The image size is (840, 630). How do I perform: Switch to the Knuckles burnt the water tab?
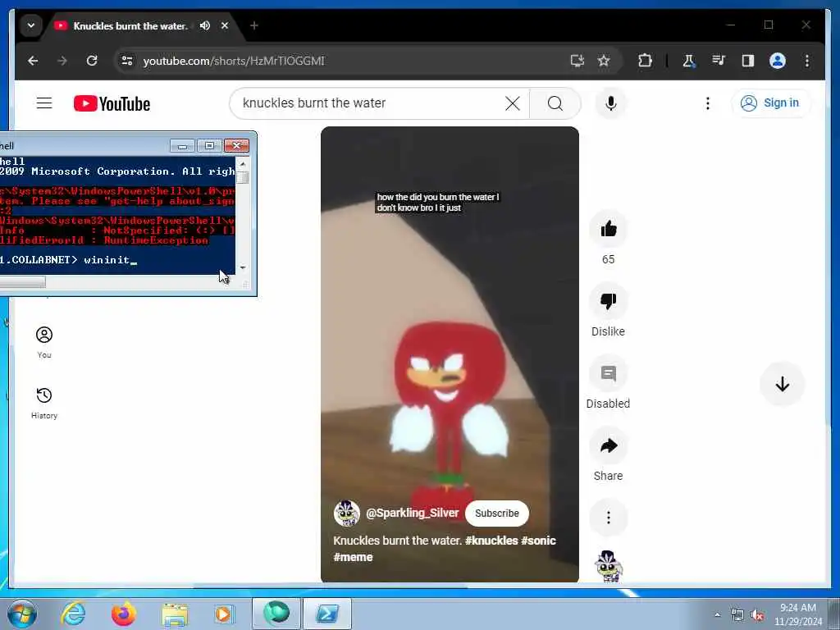point(130,25)
